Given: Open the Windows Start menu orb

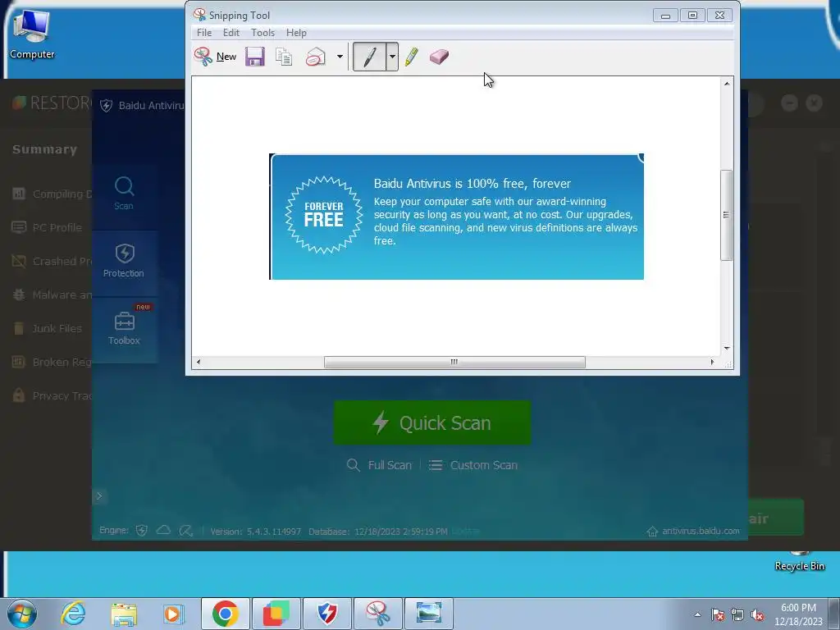Looking at the screenshot, I should coord(22,614).
